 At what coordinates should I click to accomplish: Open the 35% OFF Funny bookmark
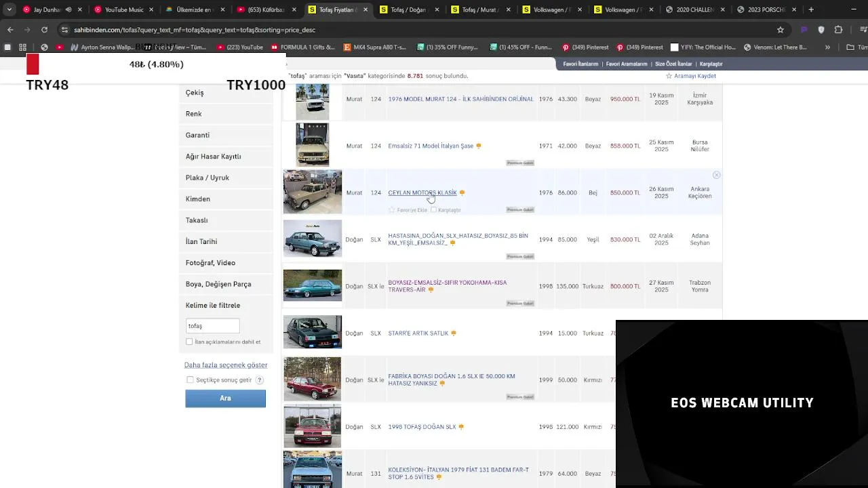(447, 47)
